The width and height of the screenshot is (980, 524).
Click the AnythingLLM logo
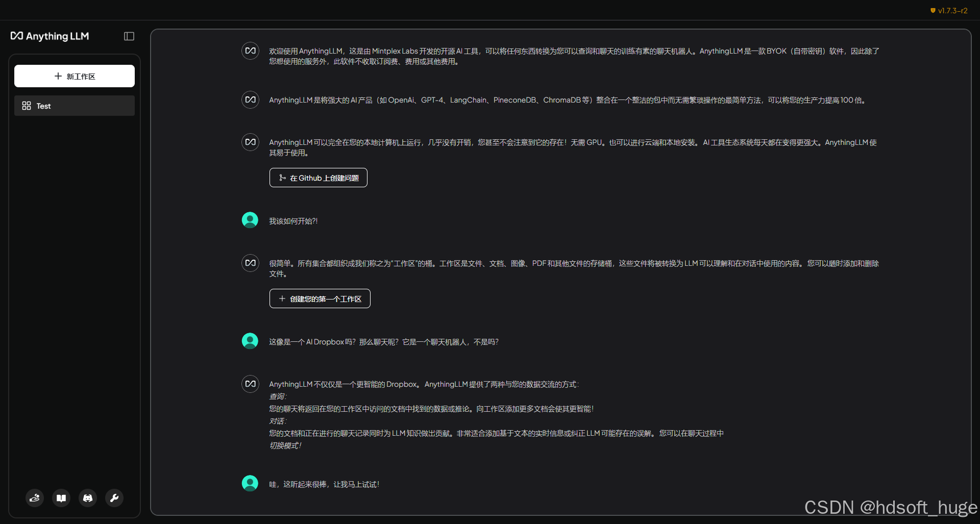click(50, 36)
